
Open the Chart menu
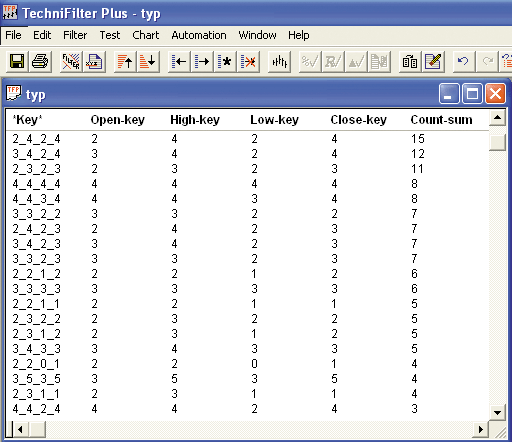pyautogui.click(x=146, y=35)
